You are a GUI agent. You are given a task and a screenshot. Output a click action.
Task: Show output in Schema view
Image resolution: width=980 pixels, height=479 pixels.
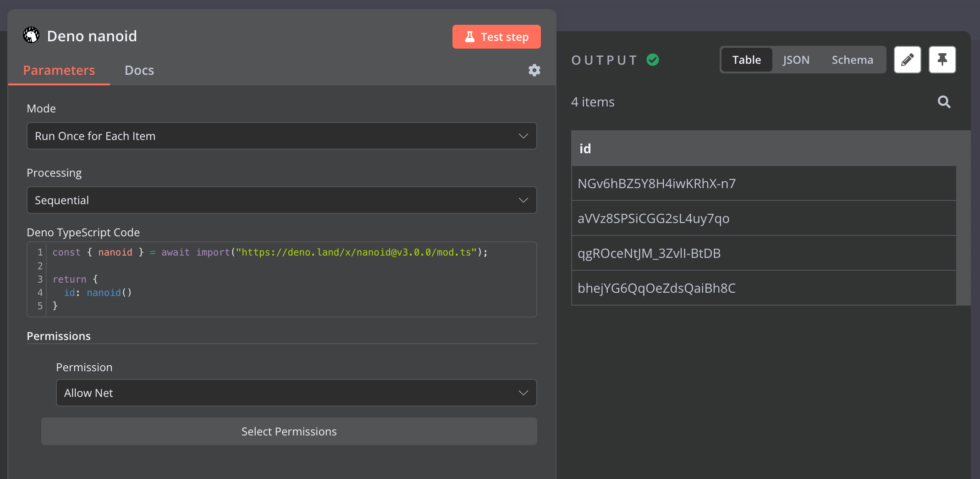[853, 60]
